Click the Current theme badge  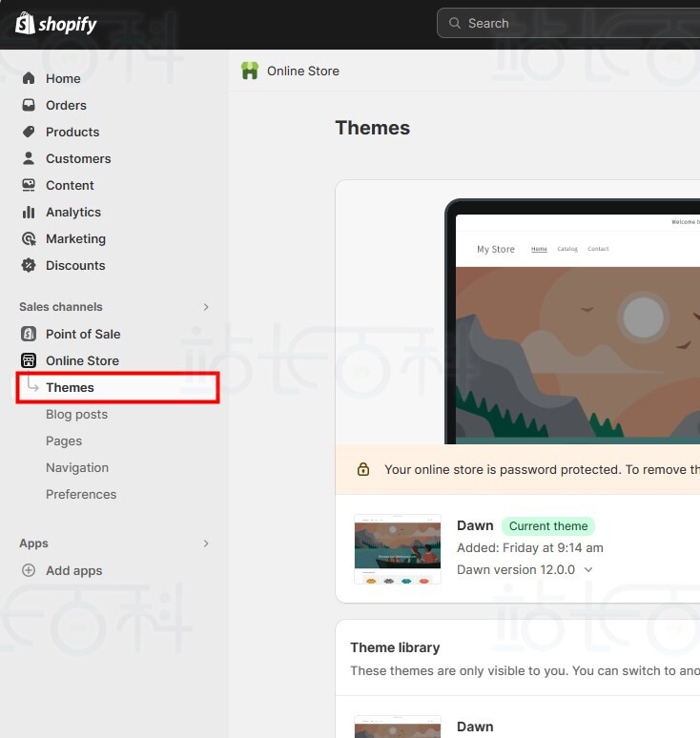(548, 525)
